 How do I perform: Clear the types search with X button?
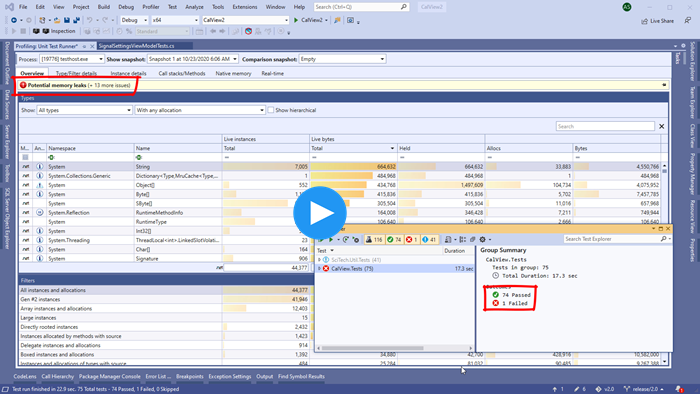(662, 126)
